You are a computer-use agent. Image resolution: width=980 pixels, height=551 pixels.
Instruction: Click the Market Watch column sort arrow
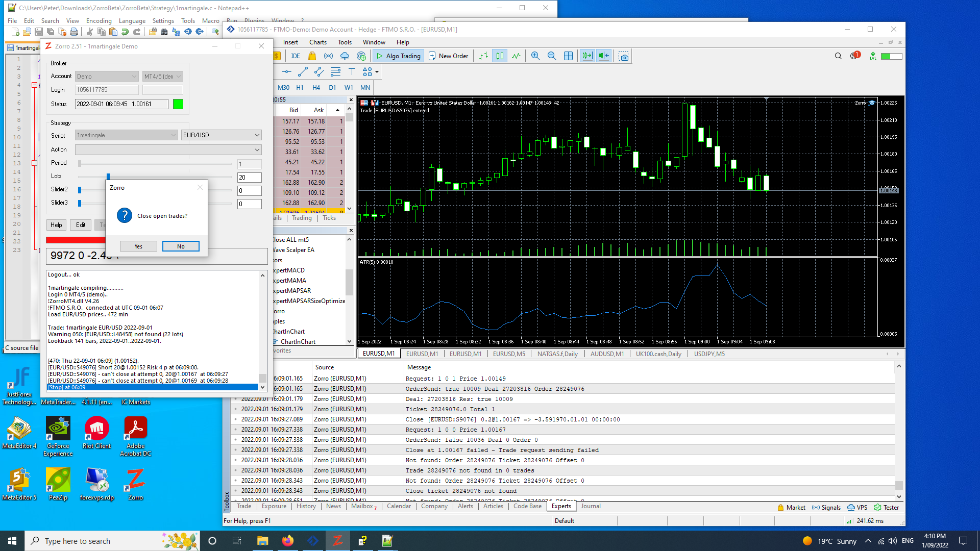click(x=337, y=110)
